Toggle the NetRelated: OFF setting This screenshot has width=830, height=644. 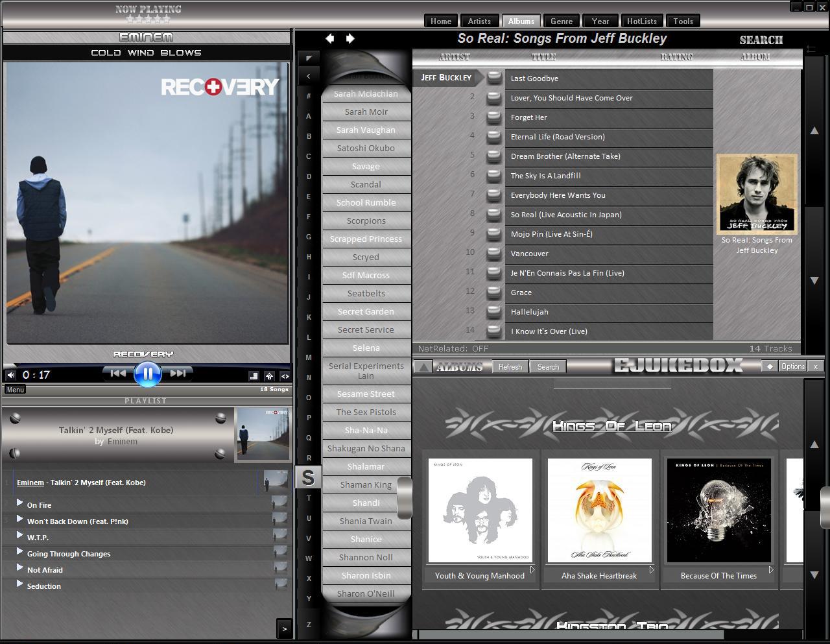(453, 348)
